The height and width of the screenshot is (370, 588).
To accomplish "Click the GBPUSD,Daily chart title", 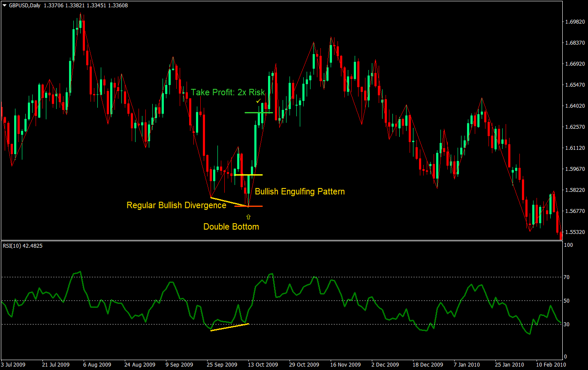I will tap(25, 6).
